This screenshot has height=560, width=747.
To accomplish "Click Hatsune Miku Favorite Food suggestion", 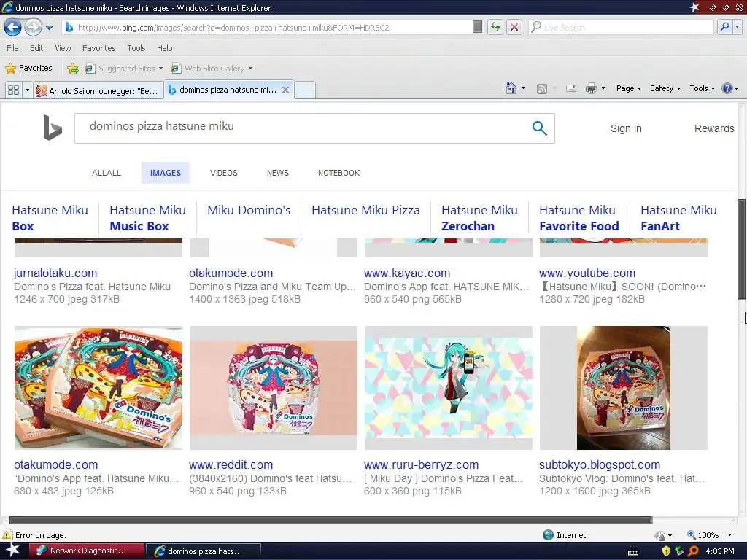I will 578,218.
